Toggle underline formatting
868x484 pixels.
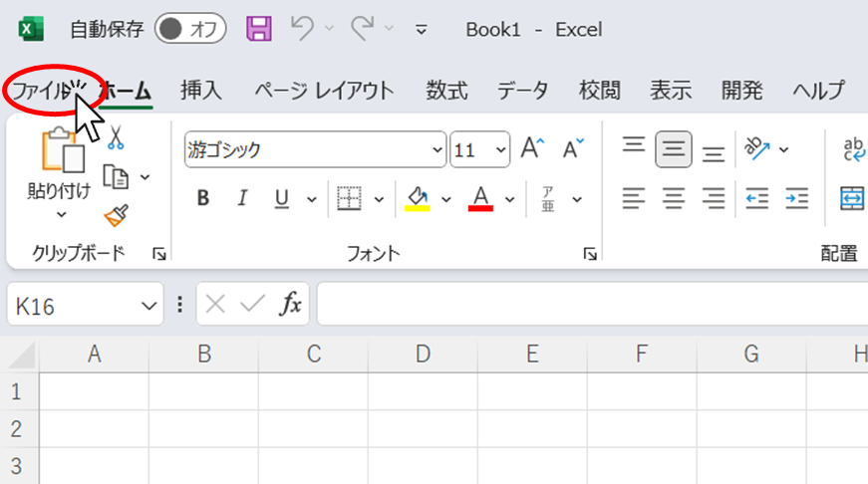point(282,198)
